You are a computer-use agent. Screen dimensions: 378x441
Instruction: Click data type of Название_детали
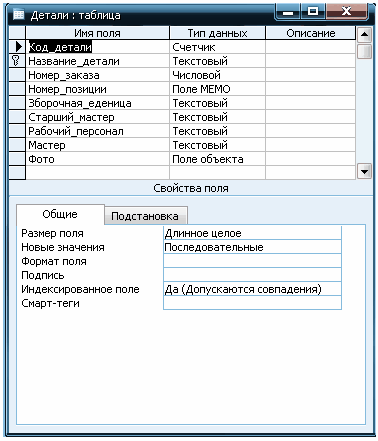tap(217, 61)
